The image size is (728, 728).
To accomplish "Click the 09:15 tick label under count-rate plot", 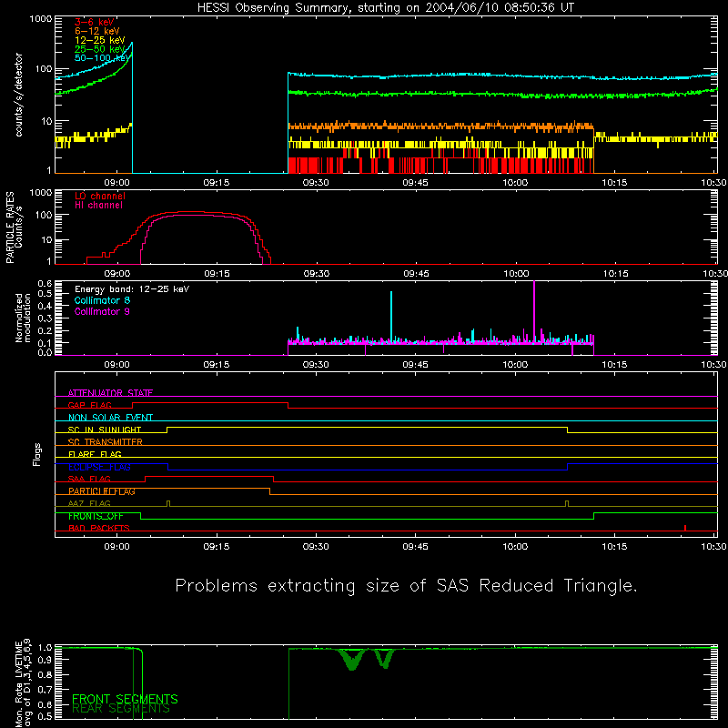I will 217,183.
